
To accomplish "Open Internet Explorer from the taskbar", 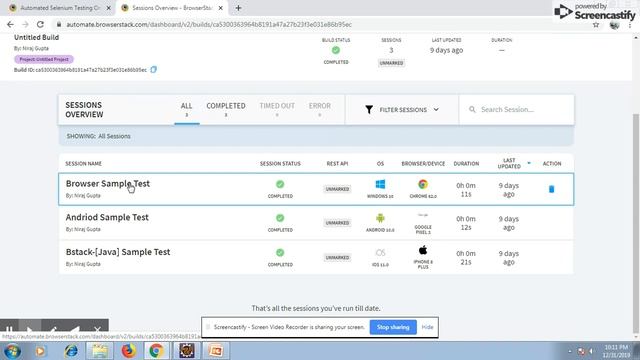I will pyautogui.click(x=71, y=351).
